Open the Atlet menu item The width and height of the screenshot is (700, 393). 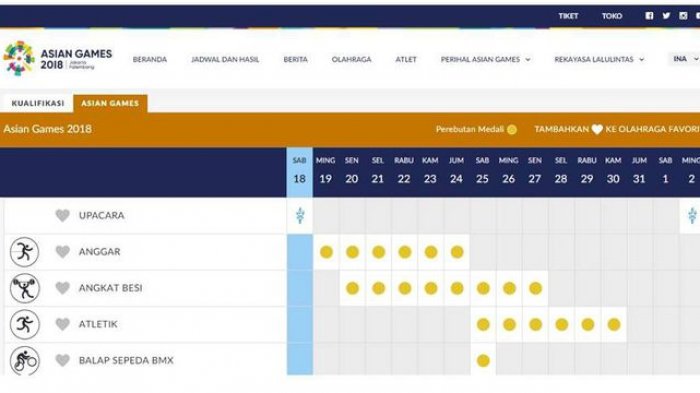pyautogui.click(x=406, y=59)
